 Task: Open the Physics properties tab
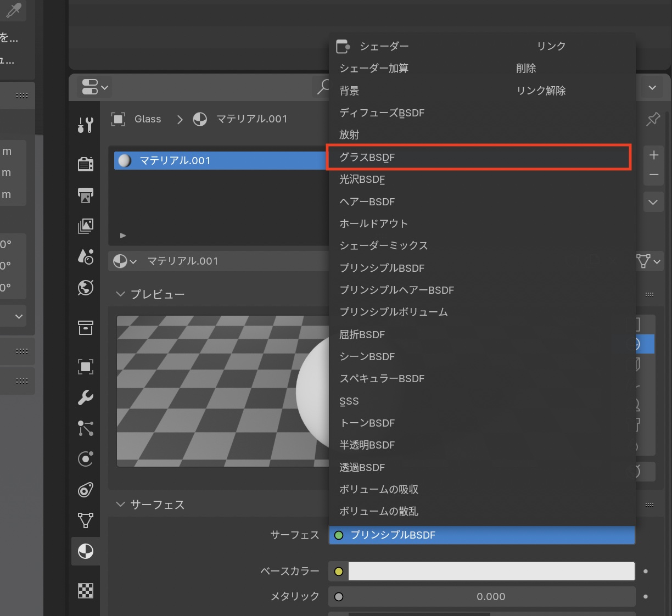pos(86,459)
